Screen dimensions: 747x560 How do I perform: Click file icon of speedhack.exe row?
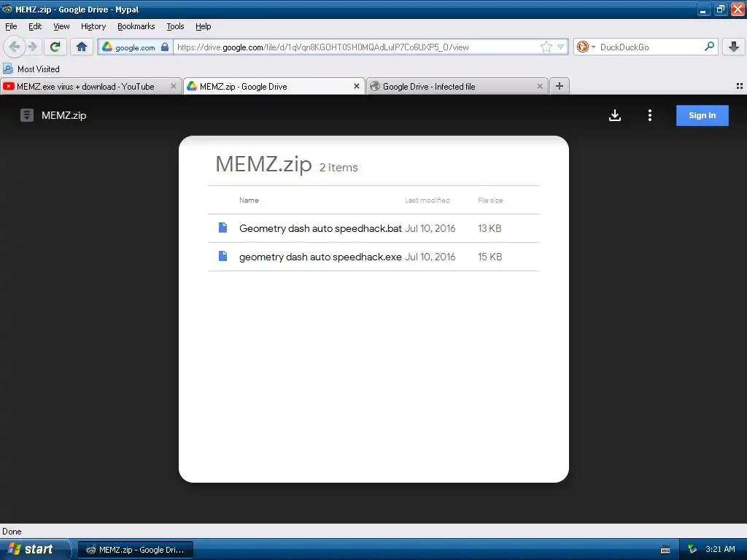point(222,256)
